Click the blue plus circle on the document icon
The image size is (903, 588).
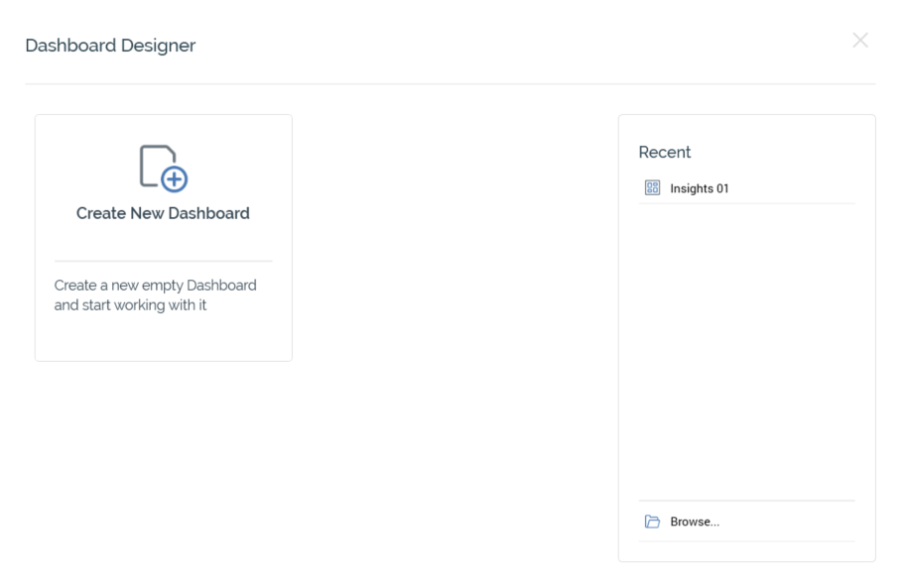pos(176,179)
